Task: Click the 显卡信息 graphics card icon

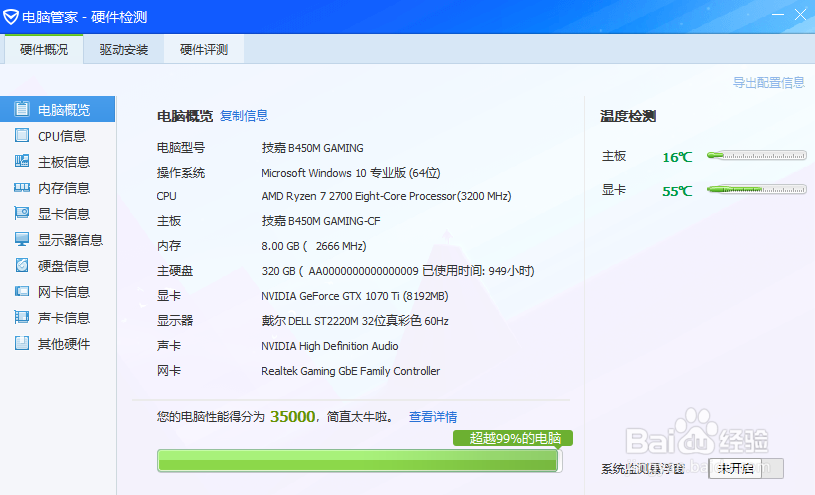Action: click(x=22, y=213)
